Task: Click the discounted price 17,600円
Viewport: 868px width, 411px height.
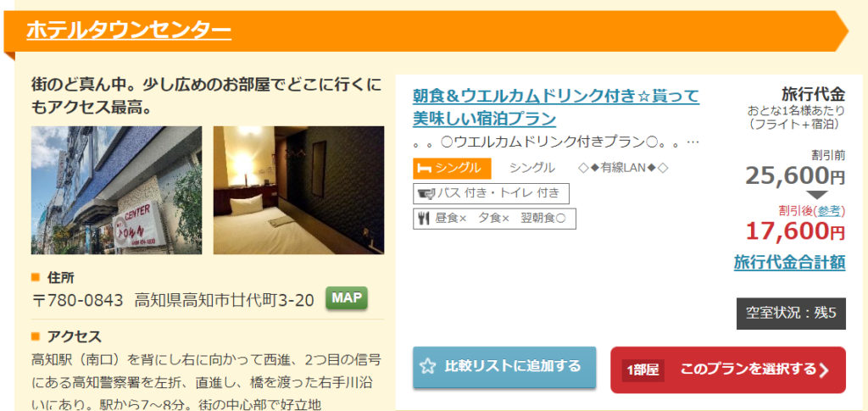Action: (x=795, y=230)
